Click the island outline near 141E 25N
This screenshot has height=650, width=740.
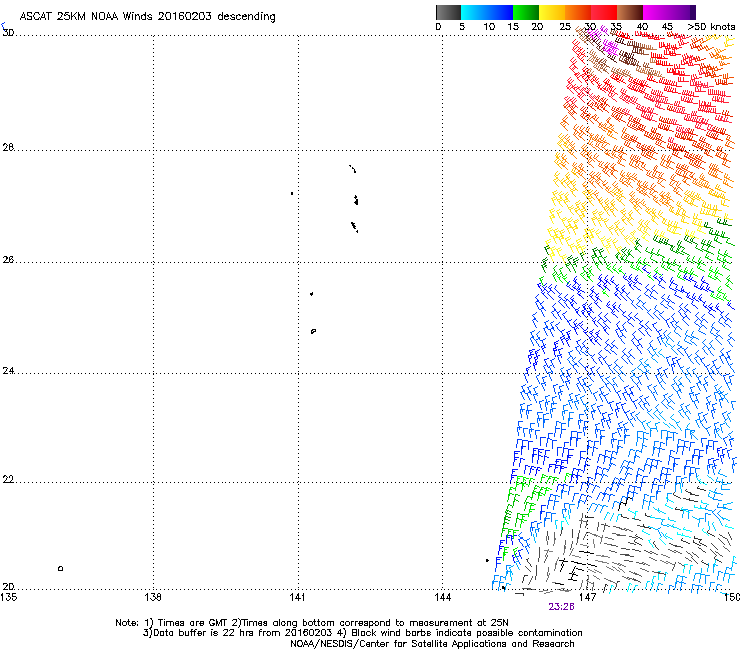click(x=313, y=331)
